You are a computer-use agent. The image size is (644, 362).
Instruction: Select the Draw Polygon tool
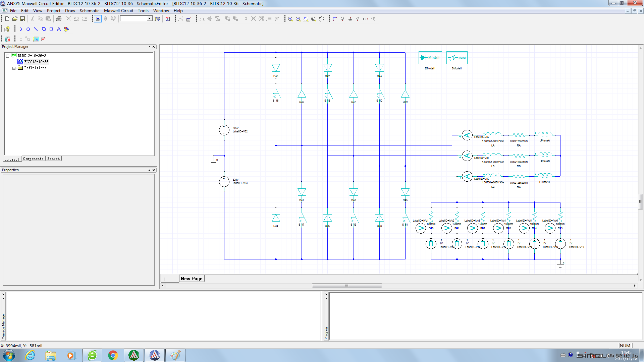44,29
